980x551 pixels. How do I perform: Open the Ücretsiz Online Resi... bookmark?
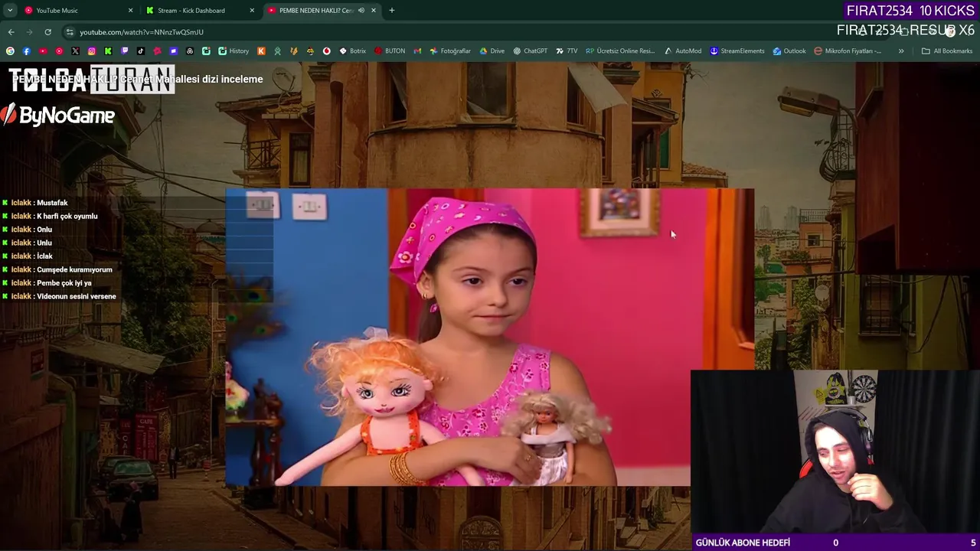pyautogui.click(x=620, y=51)
